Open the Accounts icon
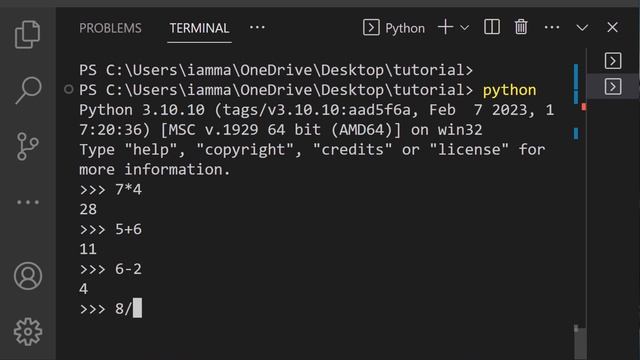This screenshot has height=360, width=640. pyautogui.click(x=28, y=276)
